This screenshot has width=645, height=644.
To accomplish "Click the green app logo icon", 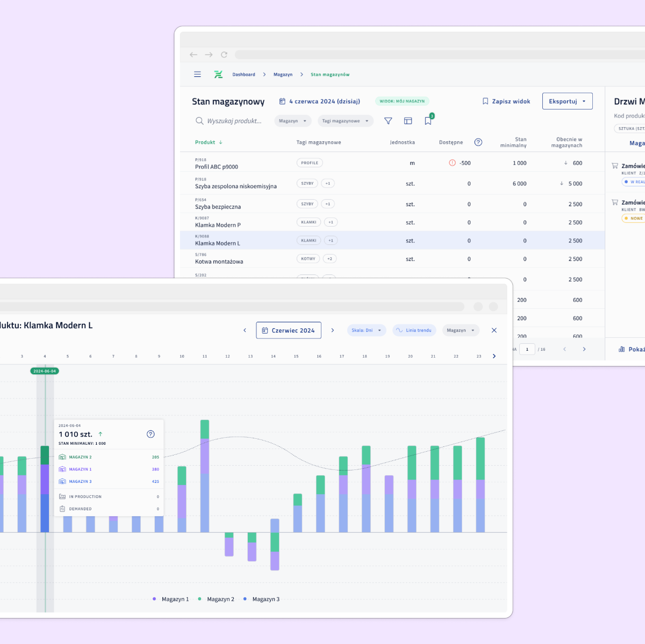I will [218, 75].
